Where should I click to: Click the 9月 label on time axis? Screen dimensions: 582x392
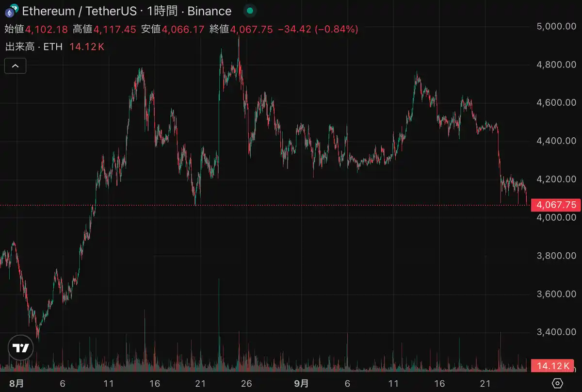[301, 383]
